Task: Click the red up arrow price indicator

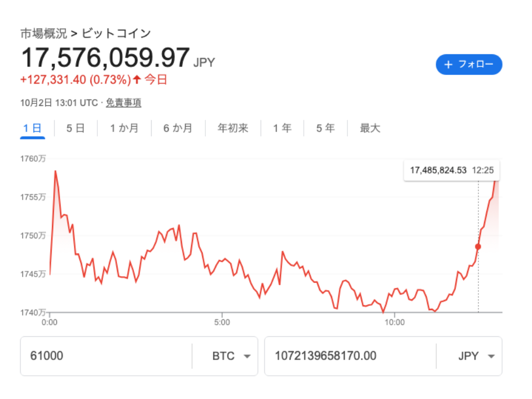Action: (x=137, y=80)
